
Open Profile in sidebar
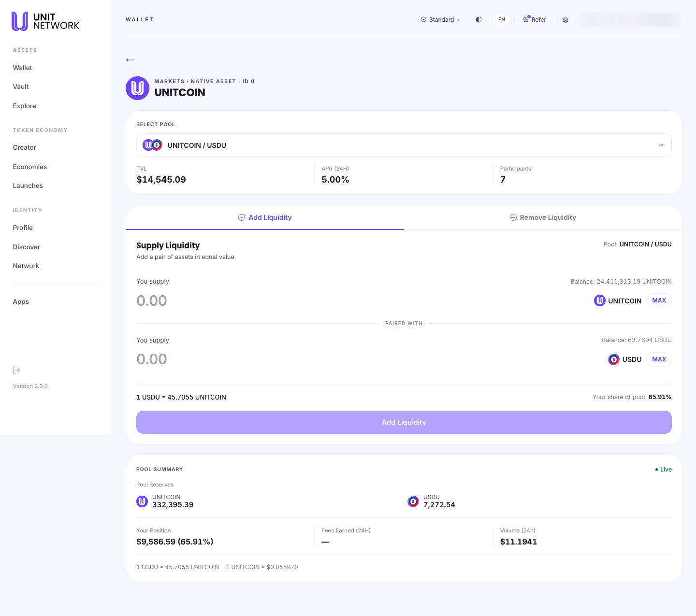23,228
